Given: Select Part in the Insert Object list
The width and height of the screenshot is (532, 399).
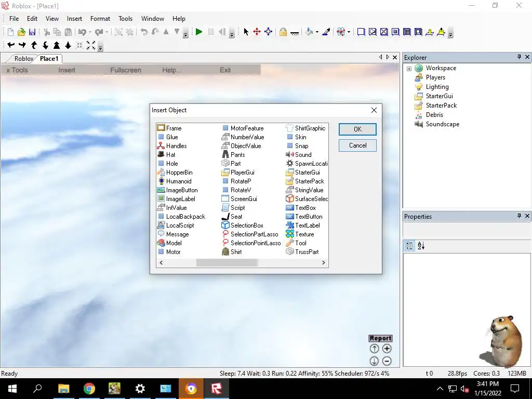Looking at the screenshot, I should [x=231, y=164].
